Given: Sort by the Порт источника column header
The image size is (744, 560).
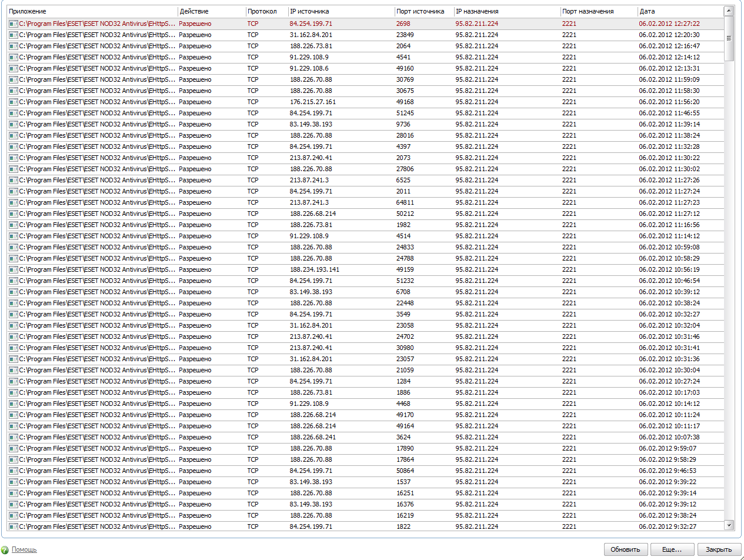Looking at the screenshot, I should click(x=425, y=11).
